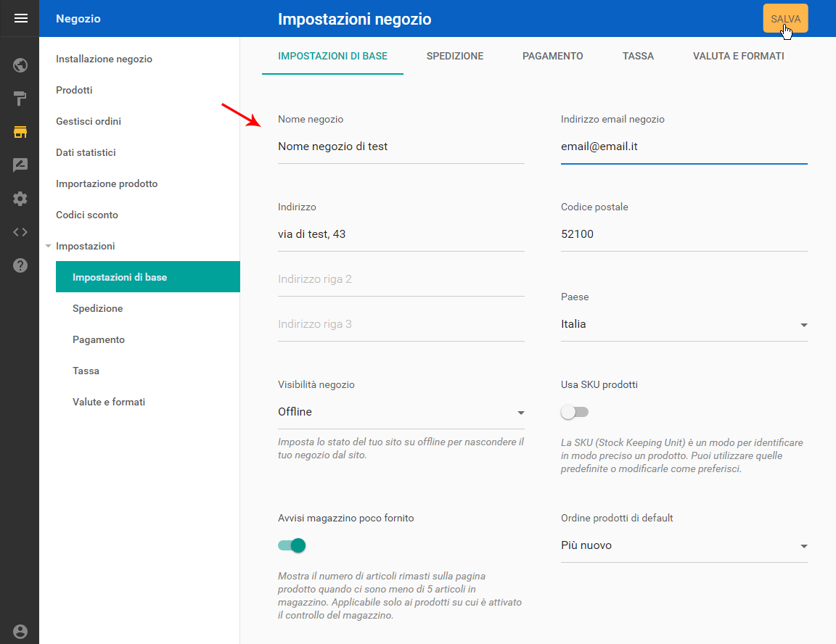The image size is (836, 644).
Task: Select Tassa submenu item in sidebar
Action: coord(86,371)
